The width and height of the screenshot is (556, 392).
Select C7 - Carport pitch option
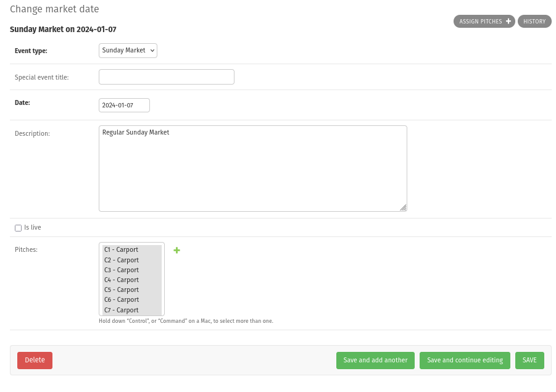[x=131, y=310]
